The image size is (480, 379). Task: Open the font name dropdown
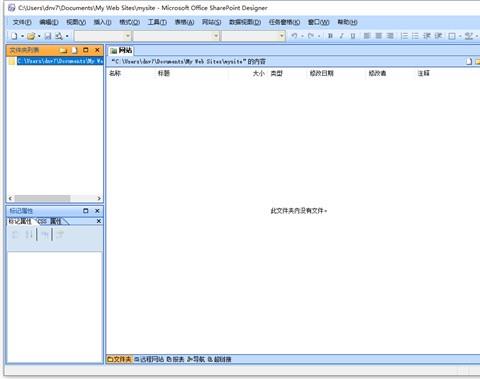coord(176,36)
